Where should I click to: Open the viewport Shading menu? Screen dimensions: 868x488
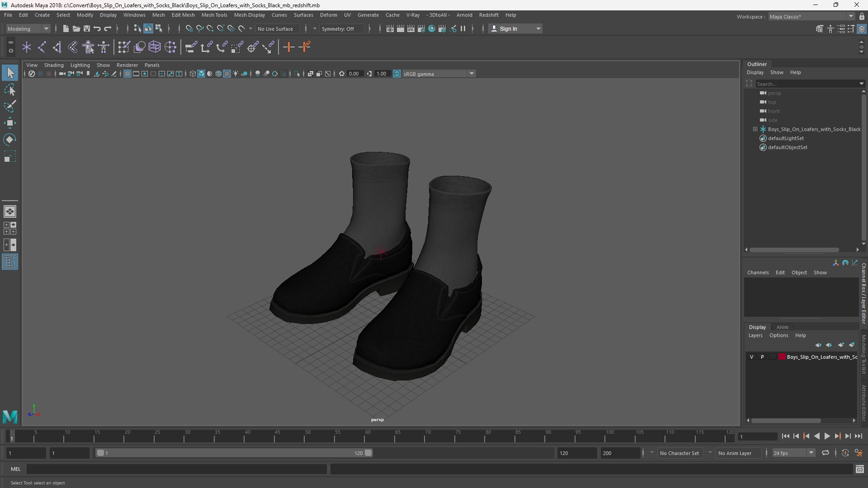point(54,65)
